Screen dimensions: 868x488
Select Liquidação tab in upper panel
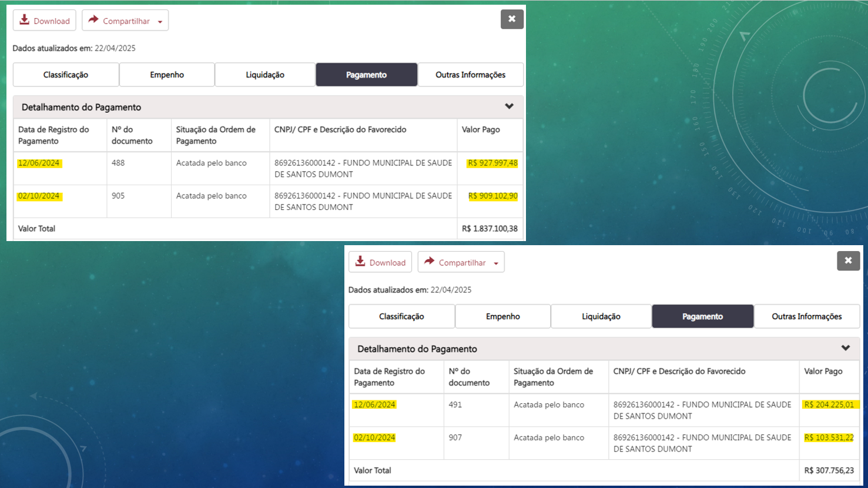pyautogui.click(x=265, y=75)
